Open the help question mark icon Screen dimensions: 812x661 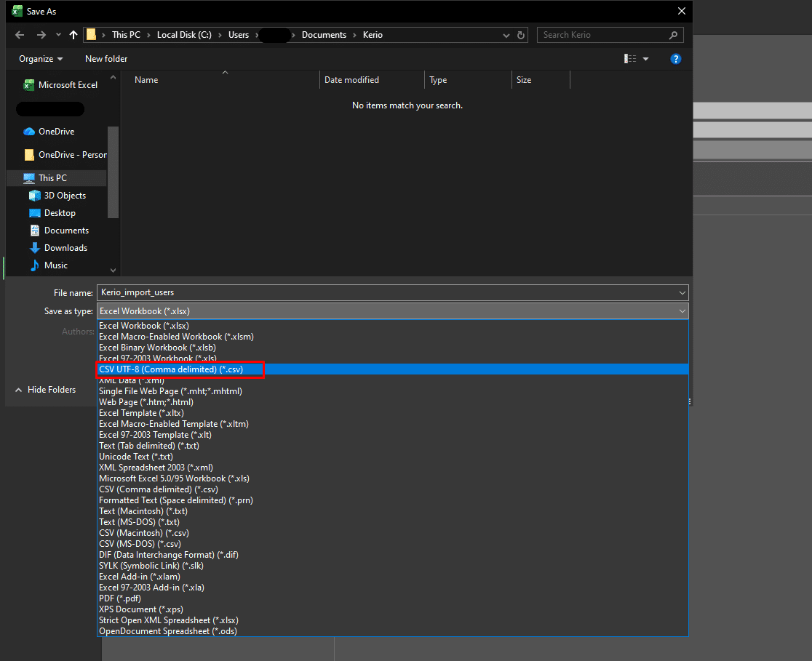[x=676, y=59]
